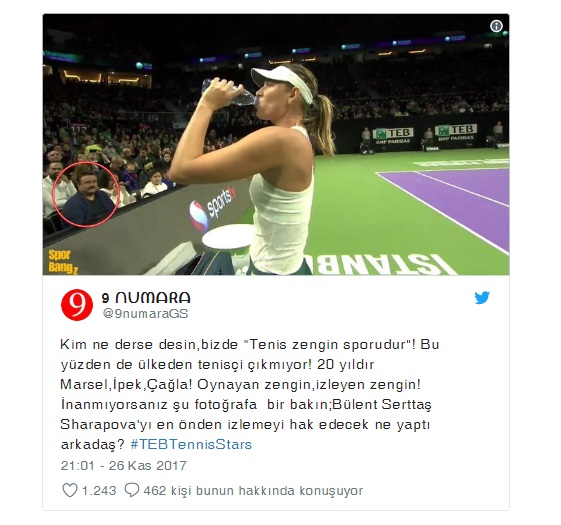Click the tweet body text
This screenshot has height=525, width=561.
(x=250, y=394)
